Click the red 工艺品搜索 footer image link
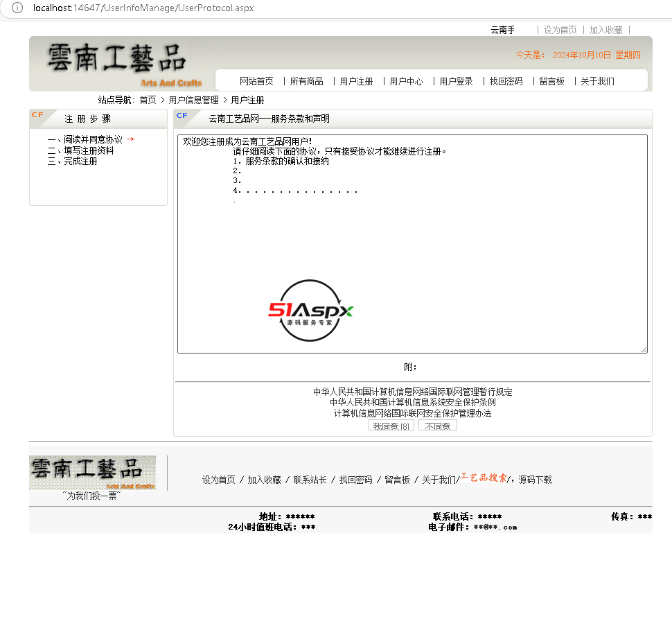Viewport: 672px width, 619px height. point(484,477)
